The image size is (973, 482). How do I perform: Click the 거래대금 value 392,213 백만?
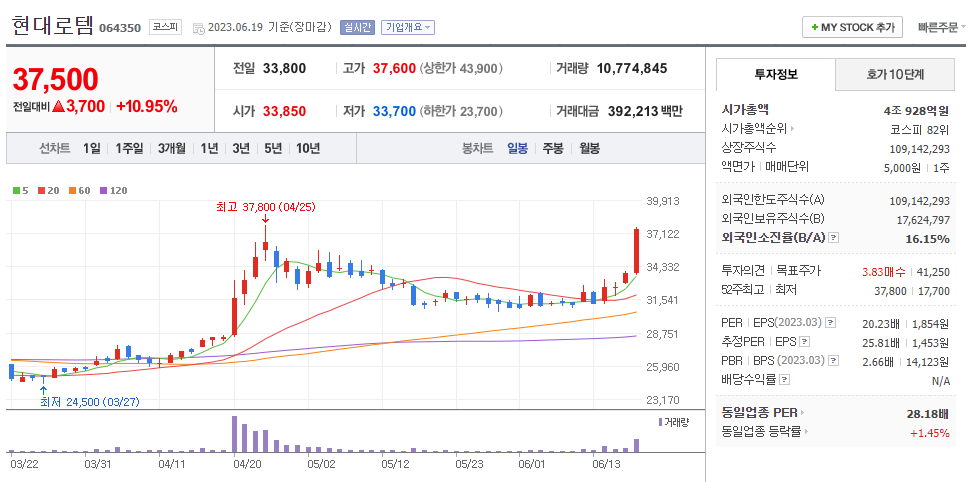[x=643, y=112]
